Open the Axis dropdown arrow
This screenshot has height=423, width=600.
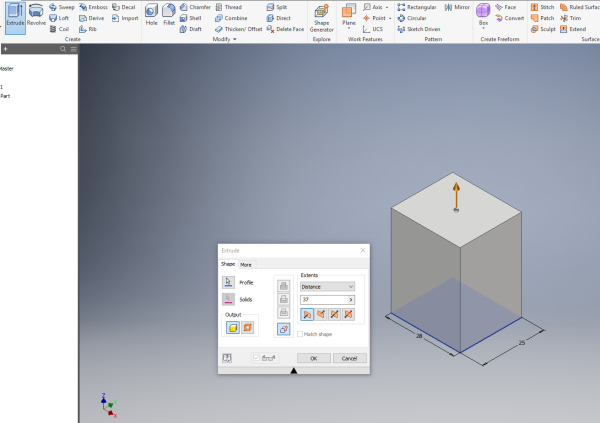[387, 7]
